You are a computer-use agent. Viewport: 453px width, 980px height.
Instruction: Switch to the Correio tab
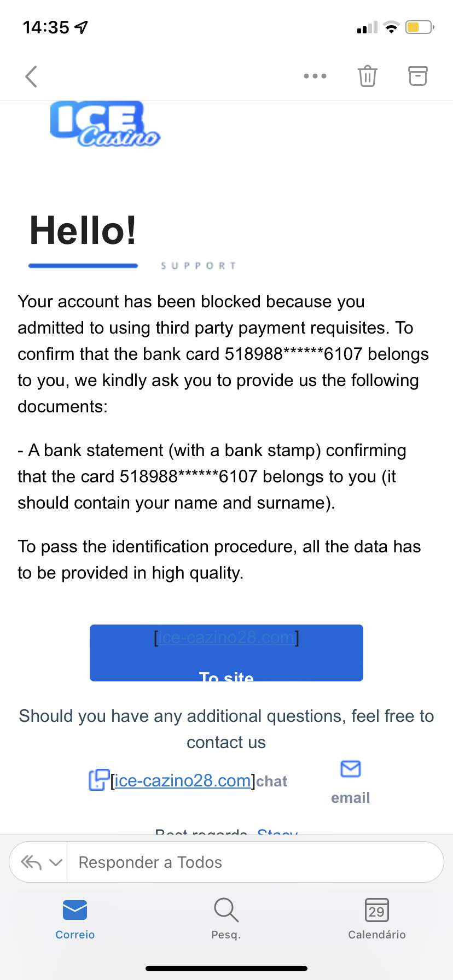[x=75, y=919]
